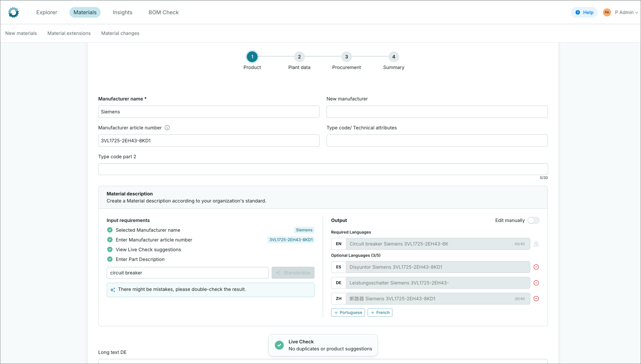The width and height of the screenshot is (641, 364).
Task: Select the Materials nav item
Action: tap(85, 12)
